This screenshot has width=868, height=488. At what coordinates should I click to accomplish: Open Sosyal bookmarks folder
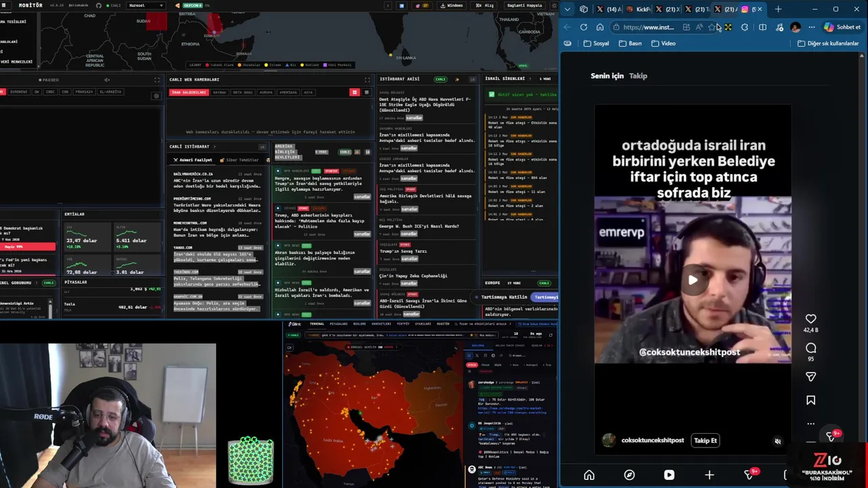pyautogui.click(x=596, y=43)
